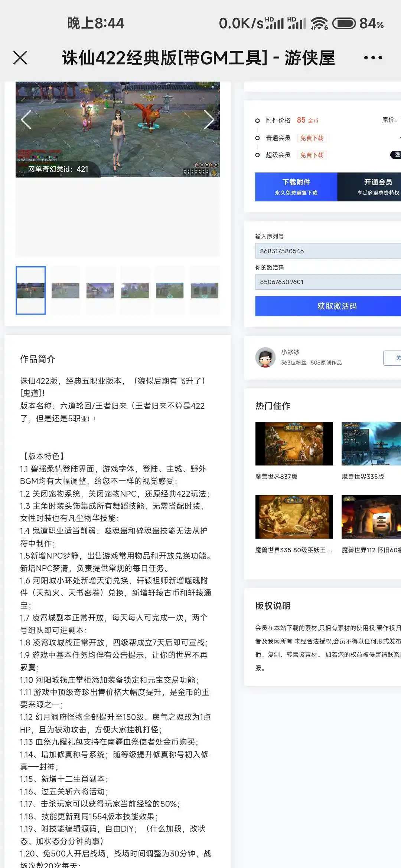401x868 pixels.
Task: Select the second gallery thumbnail
Action: point(65,290)
